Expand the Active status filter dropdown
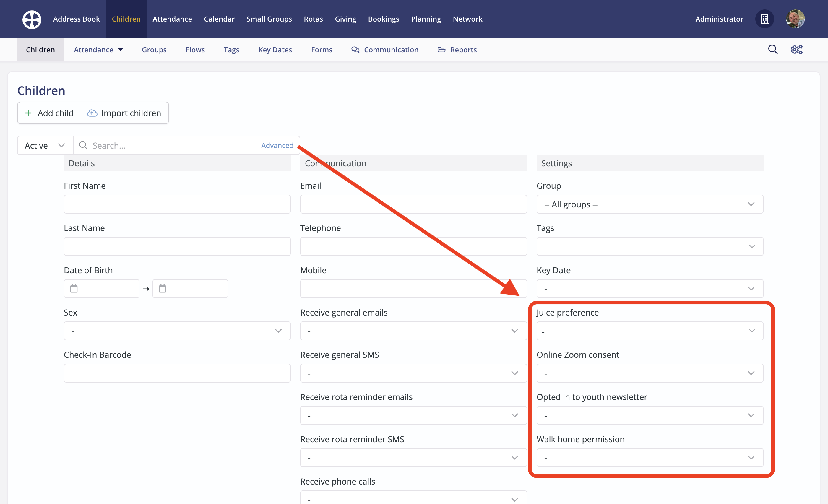The height and width of the screenshot is (504, 828). coord(45,145)
